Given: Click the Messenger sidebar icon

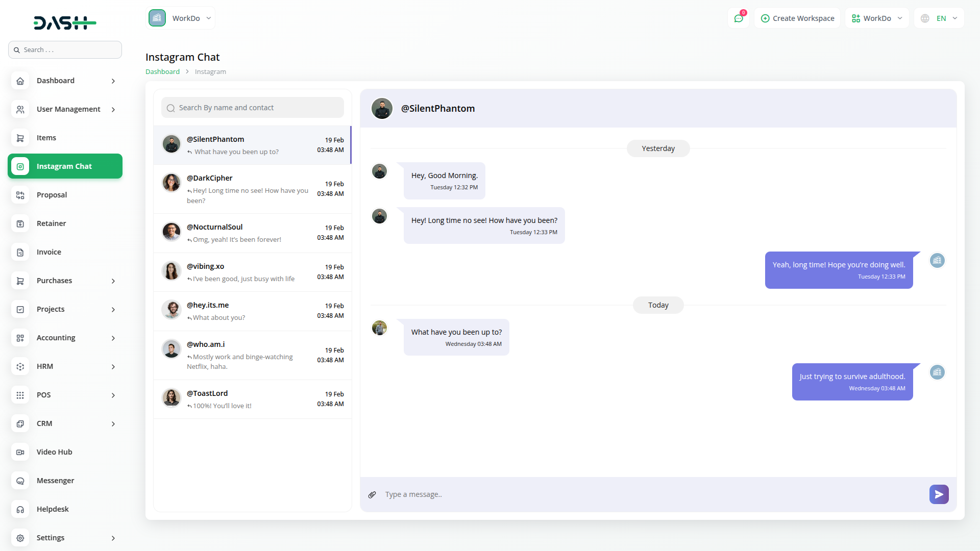Looking at the screenshot, I should click(20, 481).
